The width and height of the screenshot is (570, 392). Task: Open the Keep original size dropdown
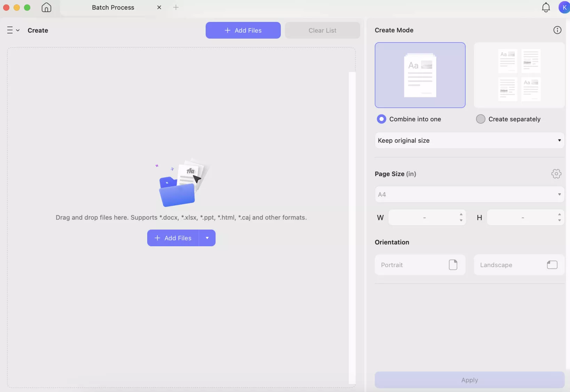tap(468, 141)
